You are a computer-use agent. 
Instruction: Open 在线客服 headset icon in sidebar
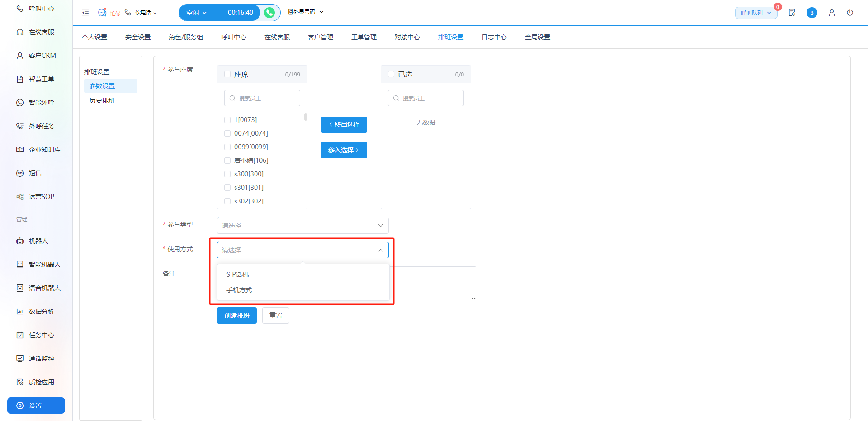pos(20,32)
